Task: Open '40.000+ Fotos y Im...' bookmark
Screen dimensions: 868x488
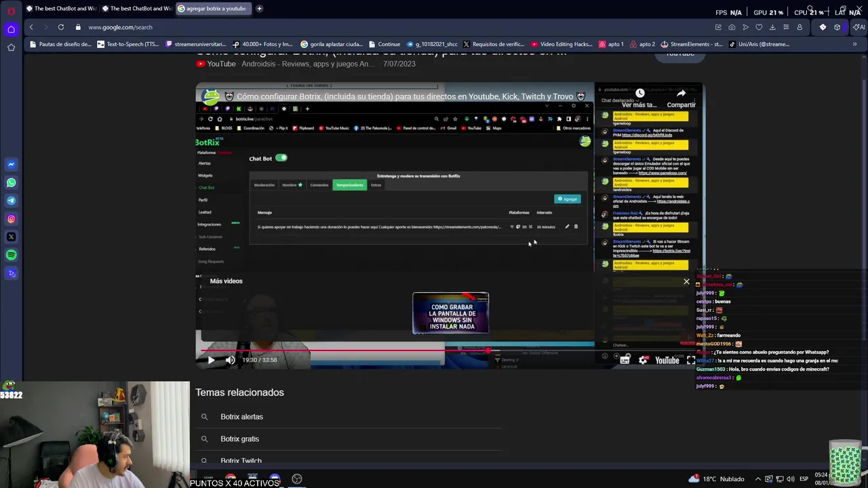Action: [x=262, y=44]
